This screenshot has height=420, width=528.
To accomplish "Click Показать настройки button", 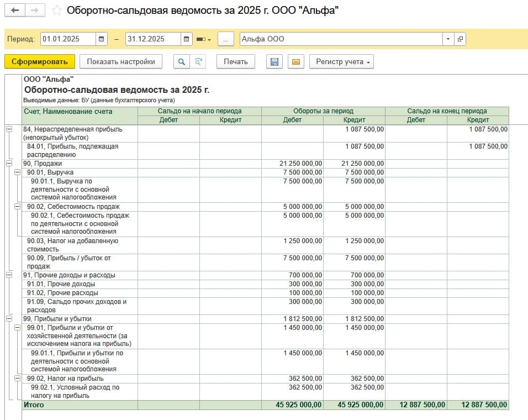I will coord(121,62).
